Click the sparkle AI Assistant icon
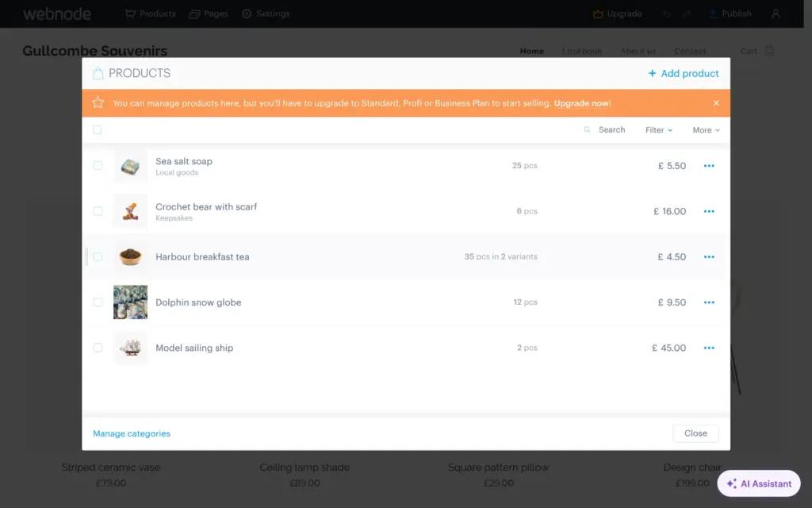 pos(731,483)
